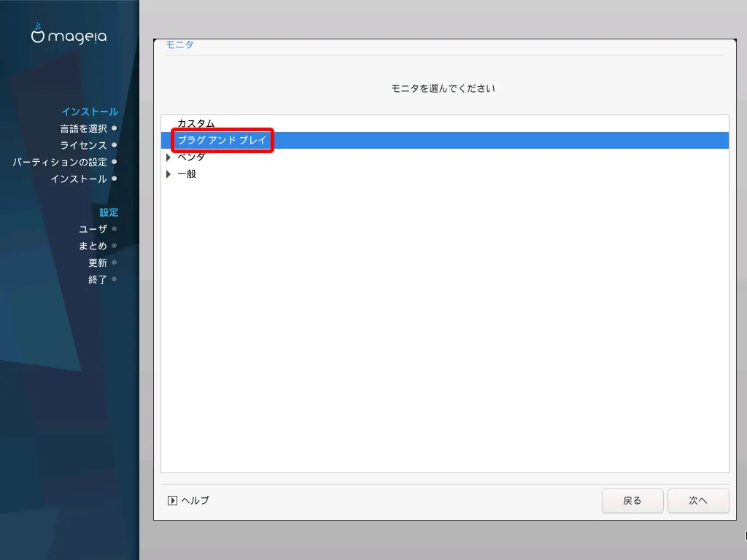Click the bullet beside まとめ
The width and height of the screenshot is (747, 560).
point(115,246)
